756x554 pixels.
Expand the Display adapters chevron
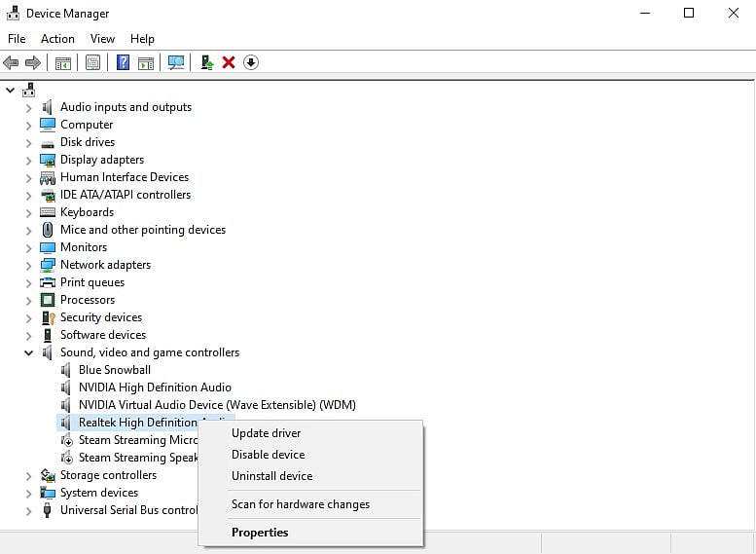(x=28, y=161)
